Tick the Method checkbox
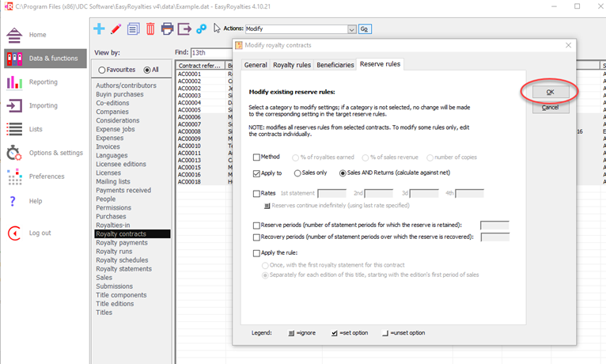The width and height of the screenshot is (606, 364). [x=256, y=157]
